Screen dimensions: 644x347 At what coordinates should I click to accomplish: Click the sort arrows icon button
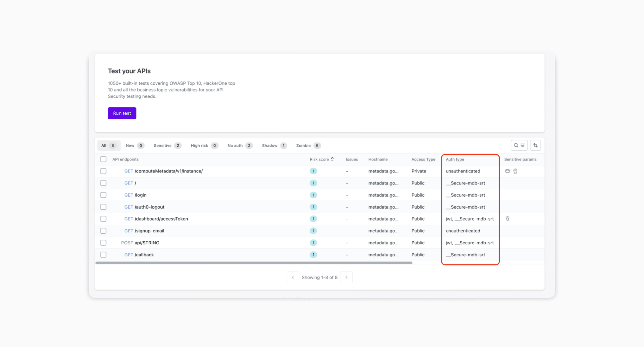tap(535, 145)
